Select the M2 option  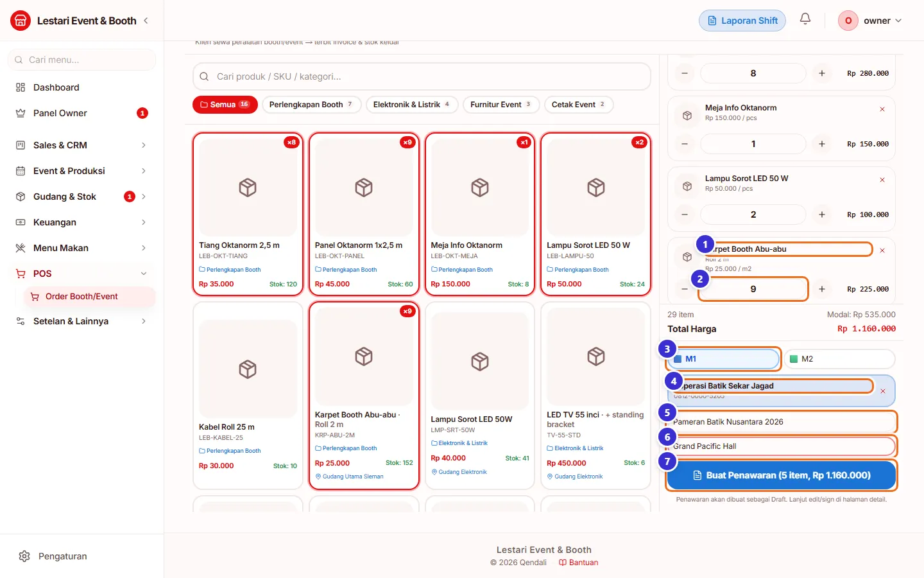(x=839, y=359)
